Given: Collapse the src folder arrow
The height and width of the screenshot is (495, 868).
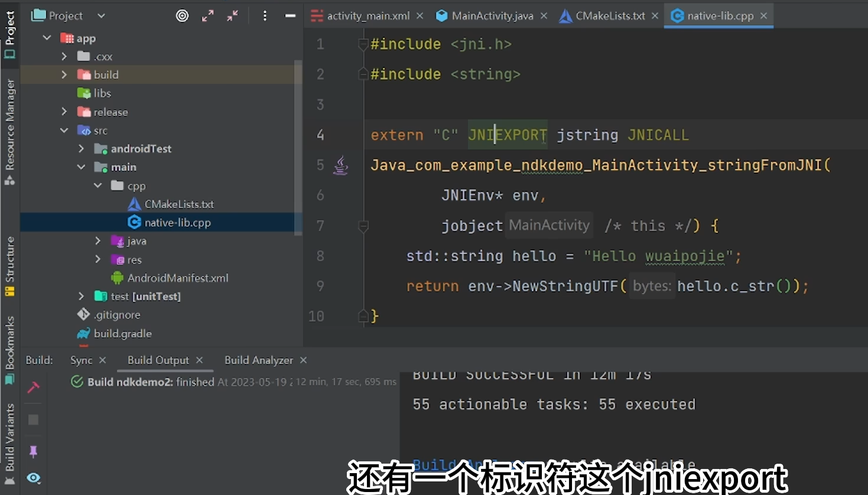Looking at the screenshot, I should click(64, 130).
